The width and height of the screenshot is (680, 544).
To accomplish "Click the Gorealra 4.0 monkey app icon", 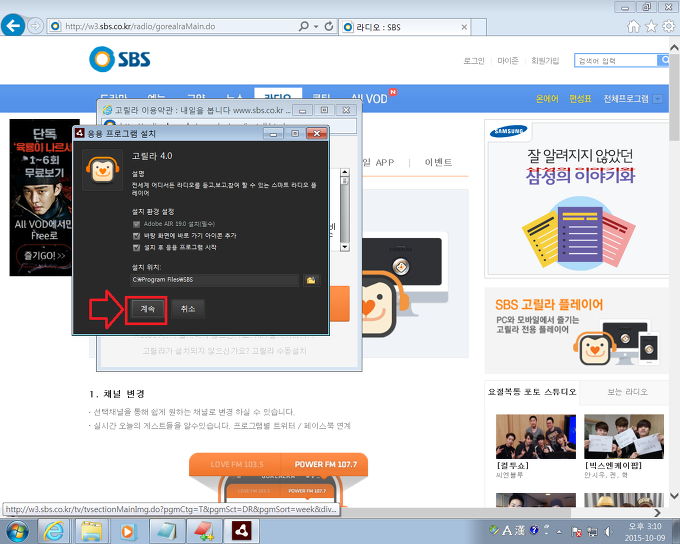I will pos(103,170).
